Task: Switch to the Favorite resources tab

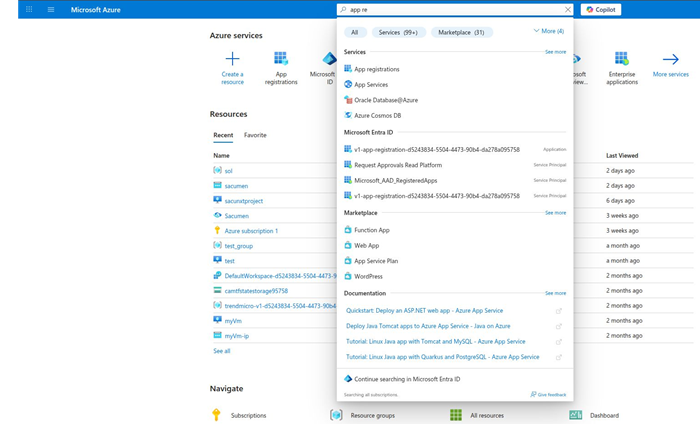Action: pos(255,135)
